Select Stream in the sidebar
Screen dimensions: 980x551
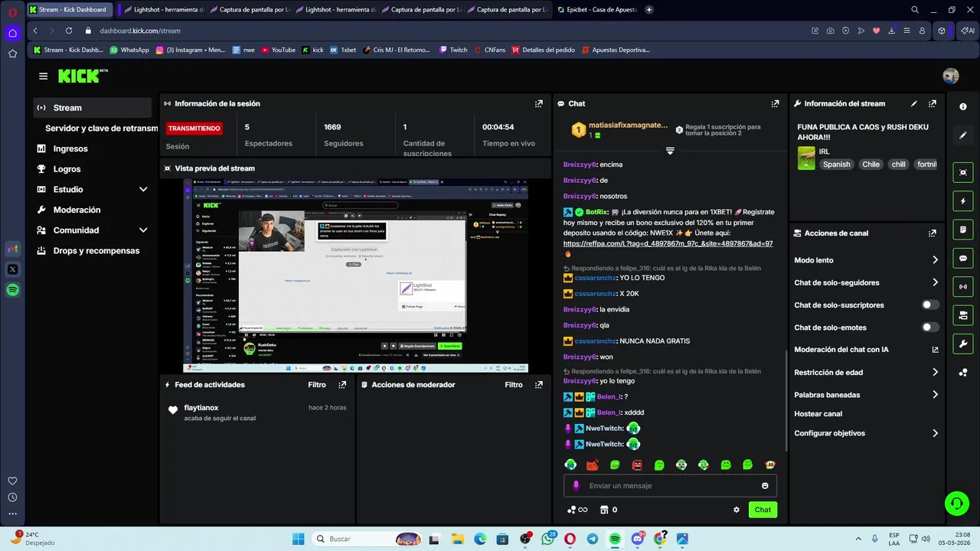(x=92, y=108)
